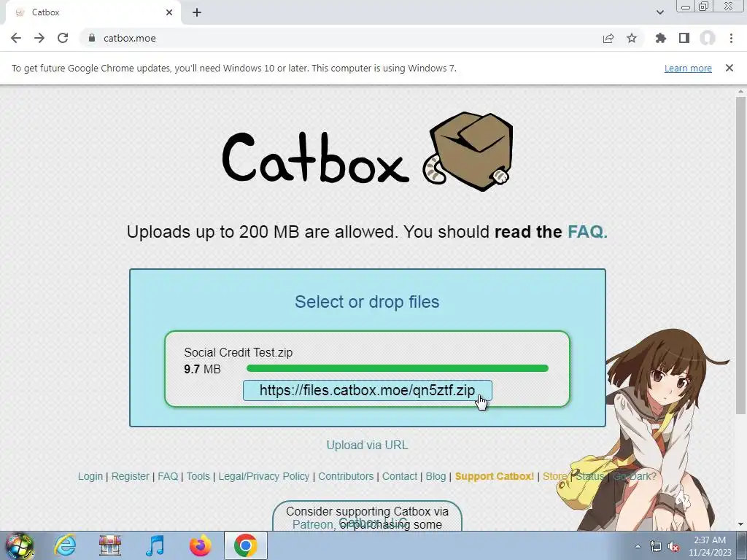Toggle the browser side panel
This screenshot has width=747, height=560.
click(684, 38)
